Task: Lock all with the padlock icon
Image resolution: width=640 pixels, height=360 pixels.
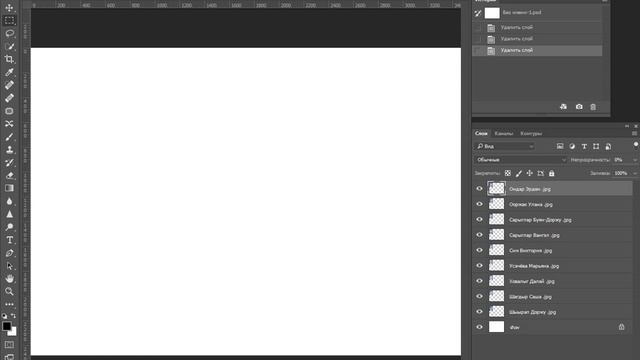Action: (x=551, y=173)
